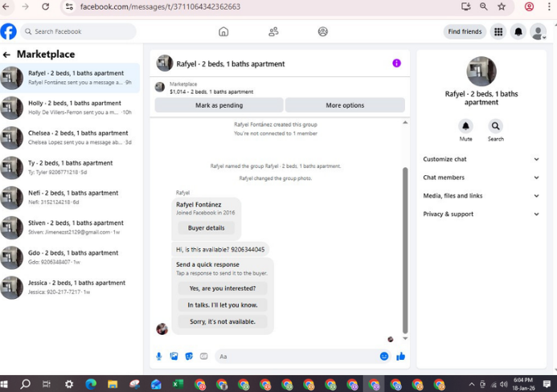Expand Privacy & support section
557x392 pixels.
(x=481, y=214)
